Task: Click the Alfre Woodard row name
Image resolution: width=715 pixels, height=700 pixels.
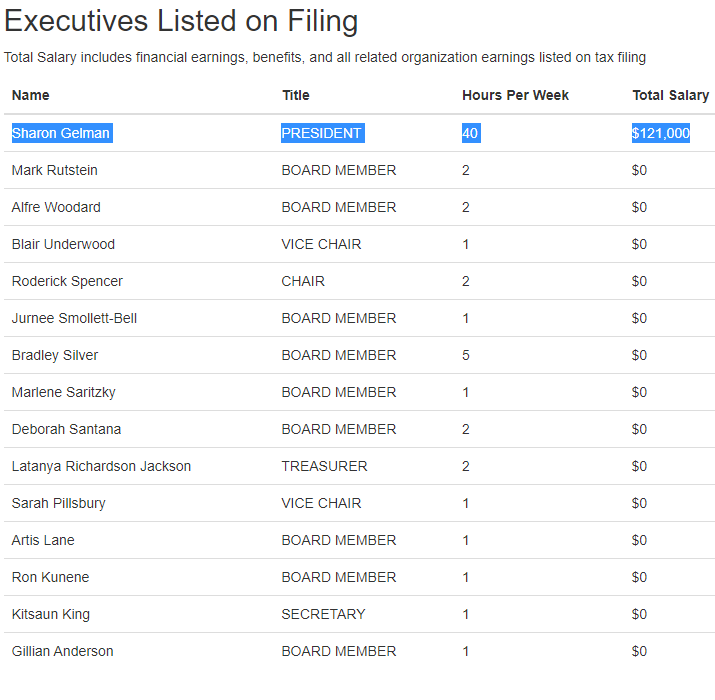Action: point(56,207)
